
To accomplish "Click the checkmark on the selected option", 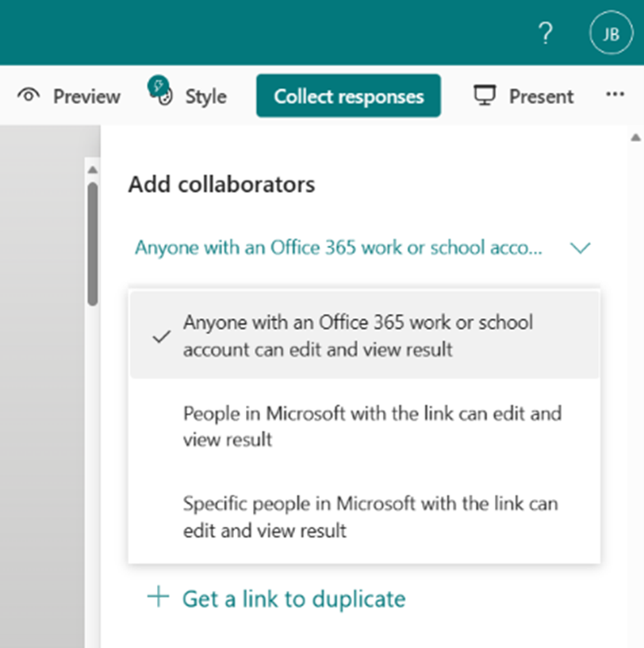I will tap(162, 336).
